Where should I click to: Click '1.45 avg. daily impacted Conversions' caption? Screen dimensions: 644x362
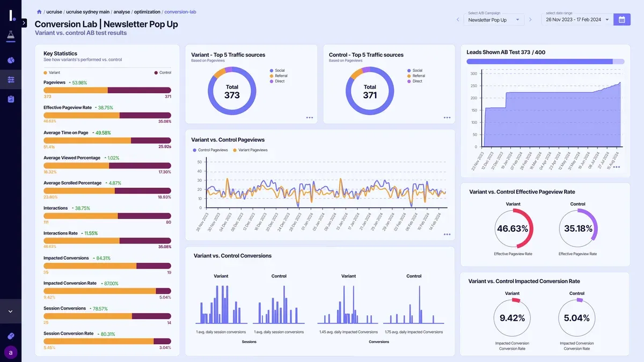(x=348, y=332)
